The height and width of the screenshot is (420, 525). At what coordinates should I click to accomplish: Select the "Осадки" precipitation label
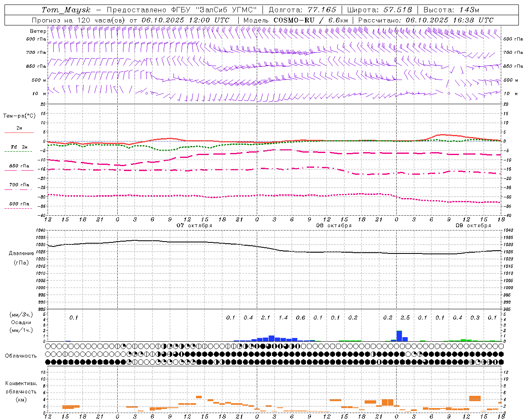[21, 322]
